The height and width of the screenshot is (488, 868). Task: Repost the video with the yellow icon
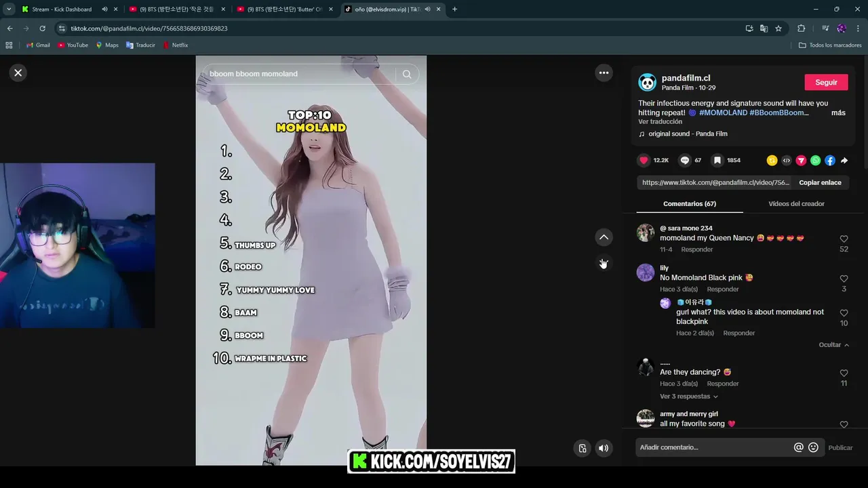[x=772, y=161]
